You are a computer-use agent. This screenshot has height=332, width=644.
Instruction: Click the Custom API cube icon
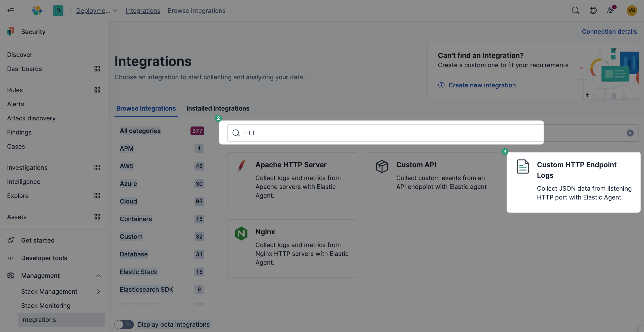[382, 166]
